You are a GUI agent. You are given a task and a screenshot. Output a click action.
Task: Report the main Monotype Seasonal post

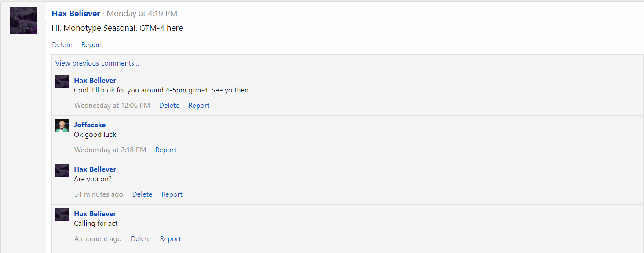(91, 45)
